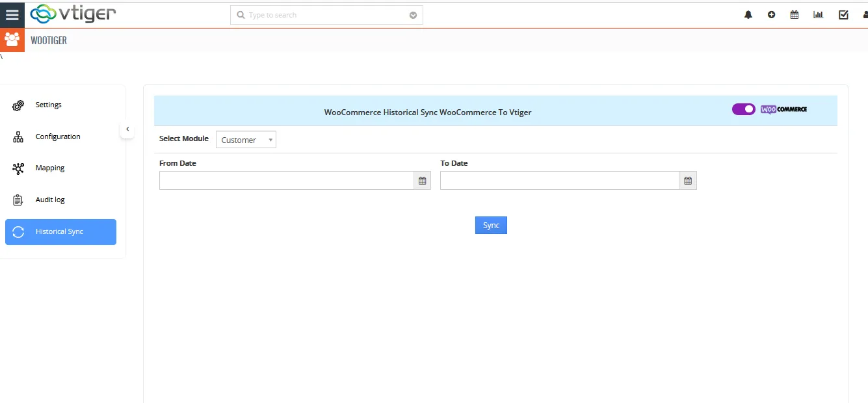
Task: Open the tasks checkmark icon
Action: tap(843, 15)
